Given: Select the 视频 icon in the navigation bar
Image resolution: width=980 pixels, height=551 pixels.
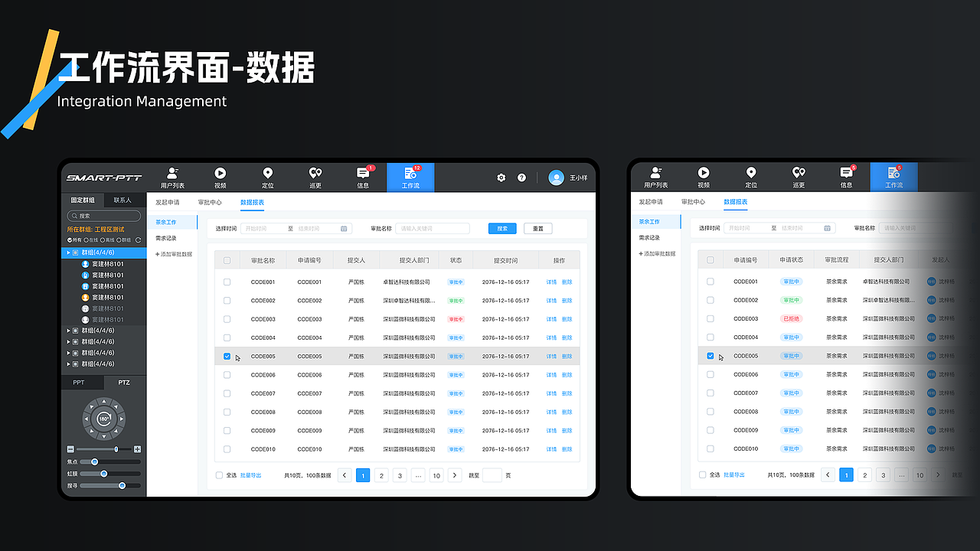Looking at the screenshot, I should tap(220, 177).
